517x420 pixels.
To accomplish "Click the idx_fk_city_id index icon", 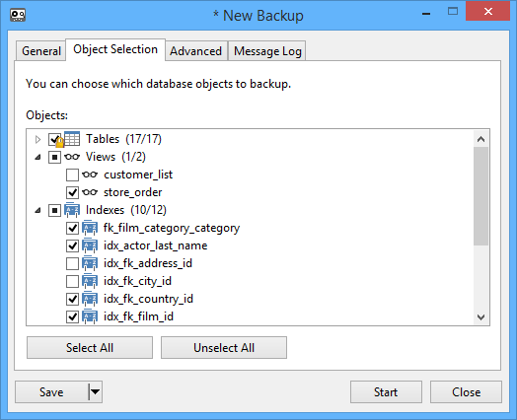I will click(90, 281).
